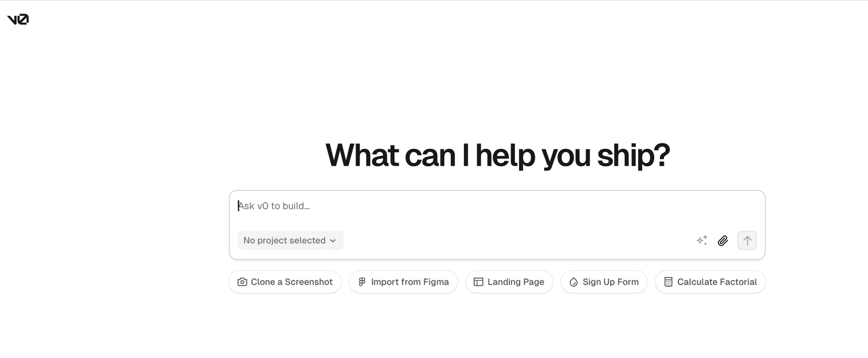The image size is (868, 358).
Task: Choose the Import from Figma suggestion
Action: (x=403, y=282)
